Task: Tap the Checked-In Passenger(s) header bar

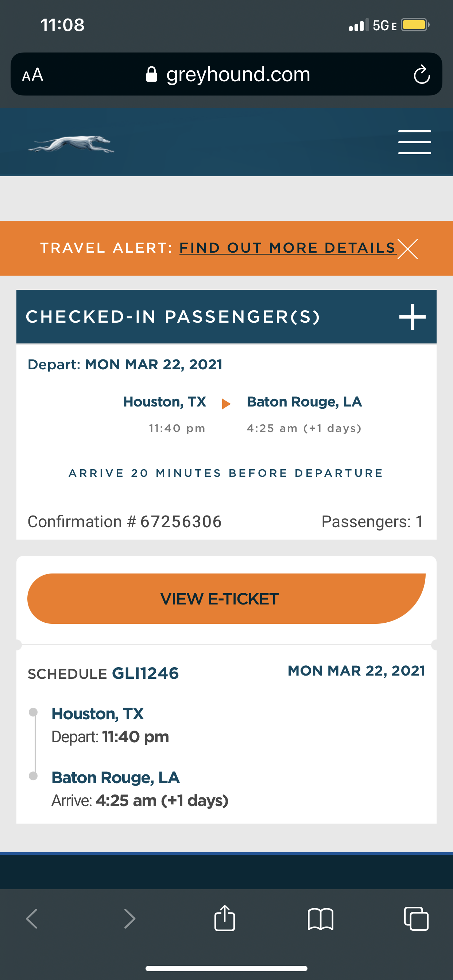Action: 173,317
